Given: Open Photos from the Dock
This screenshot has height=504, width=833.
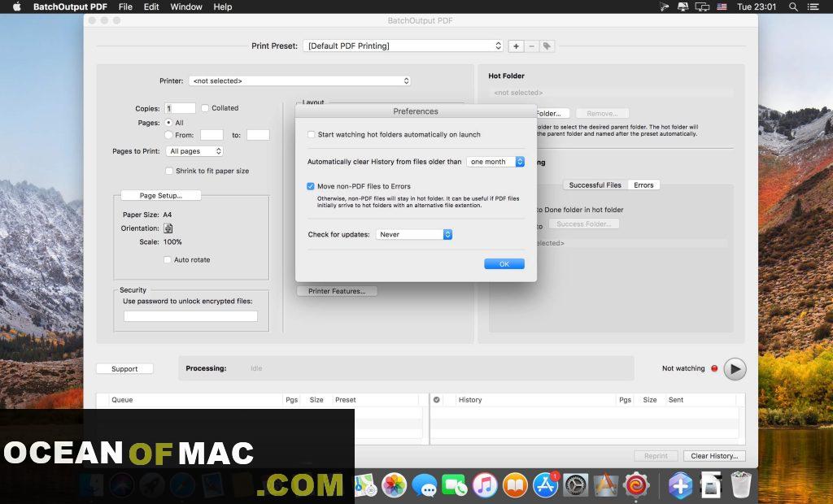Looking at the screenshot, I should [x=395, y=484].
